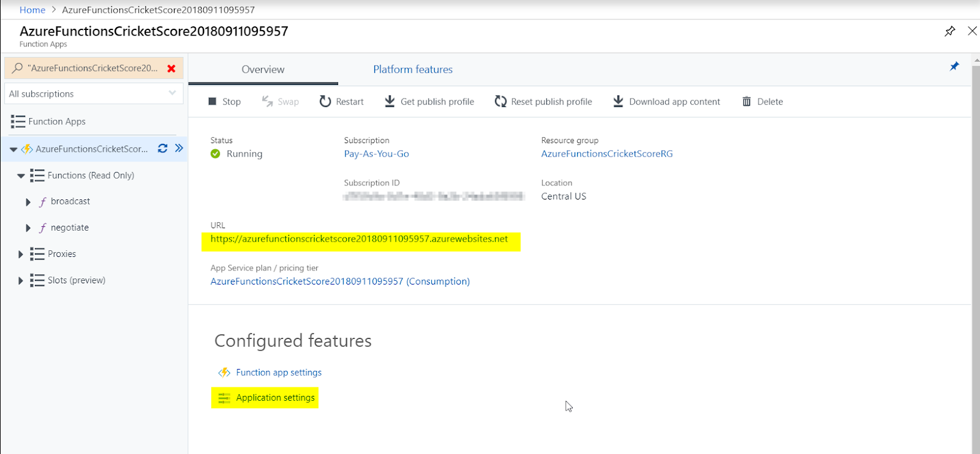Click the blue pin icon beside the tabs

tap(954, 66)
